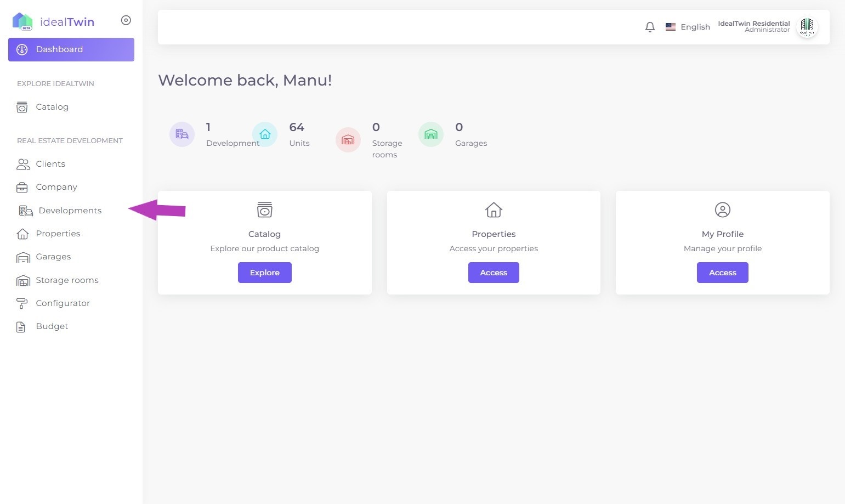This screenshot has width=845, height=504.
Task: Open the English language dropdown
Action: coord(688,27)
